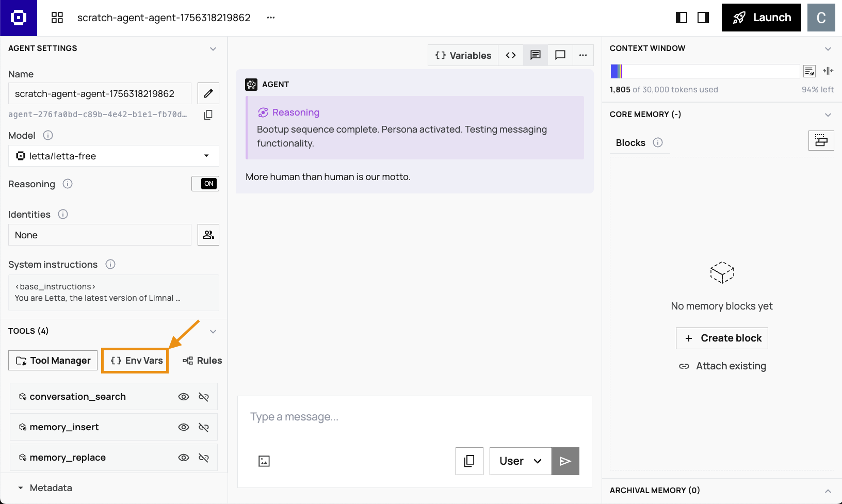Click the image attachment icon in message box
Viewport: 842px width, 504px height.
[264, 461]
